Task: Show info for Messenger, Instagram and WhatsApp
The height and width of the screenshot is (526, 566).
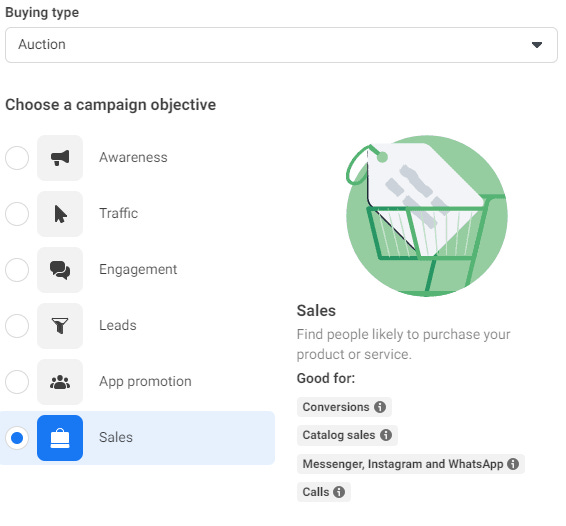Action: pos(513,464)
